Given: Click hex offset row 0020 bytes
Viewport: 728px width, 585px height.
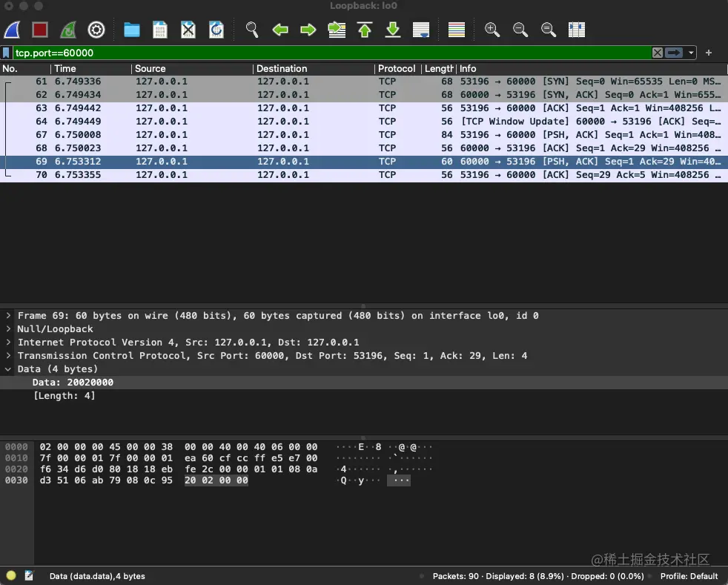Looking at the screenshot, I should (x=179, y=469).
